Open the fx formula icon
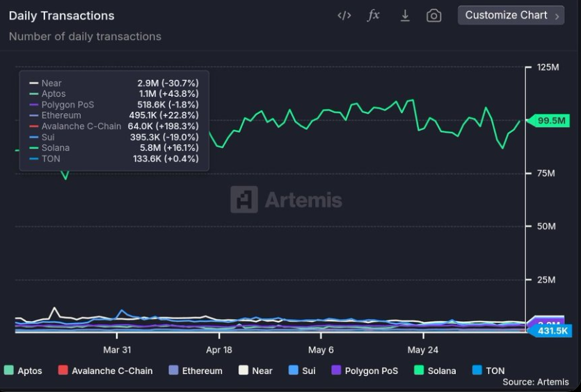The width and height of the screenshot is (581, 392). tap(374, 15)
